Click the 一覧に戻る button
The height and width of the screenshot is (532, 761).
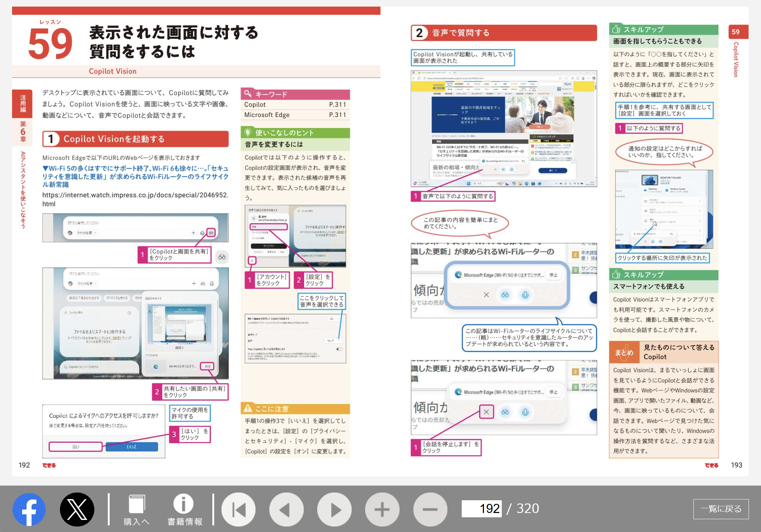click(720, 509)
